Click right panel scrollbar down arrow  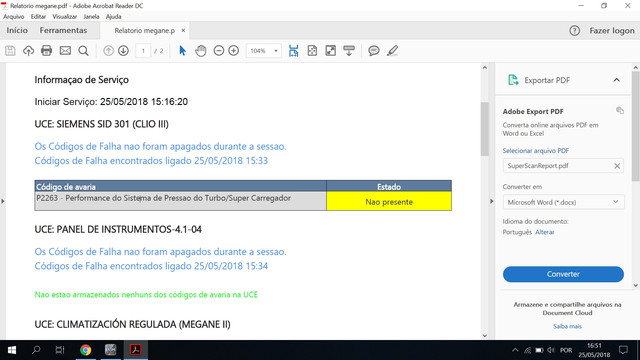[x=636, y=285]
